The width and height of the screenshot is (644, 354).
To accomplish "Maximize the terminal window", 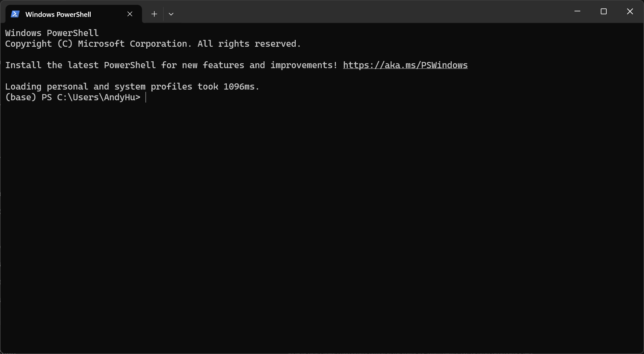I will point(604,11).
